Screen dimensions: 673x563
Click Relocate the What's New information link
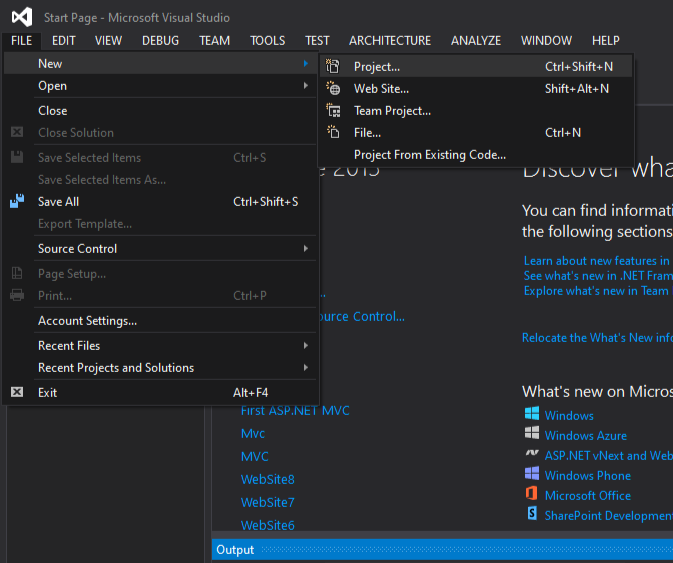tap(597, 338)
